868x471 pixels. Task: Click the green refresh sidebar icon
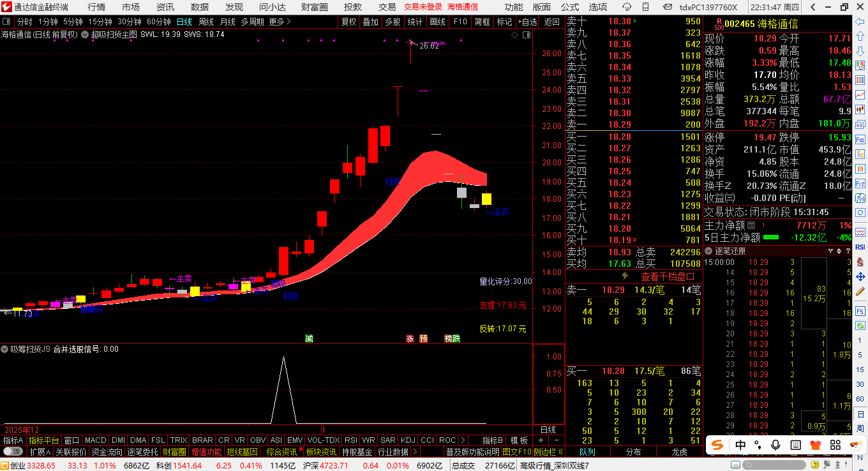tap(860, 326)
